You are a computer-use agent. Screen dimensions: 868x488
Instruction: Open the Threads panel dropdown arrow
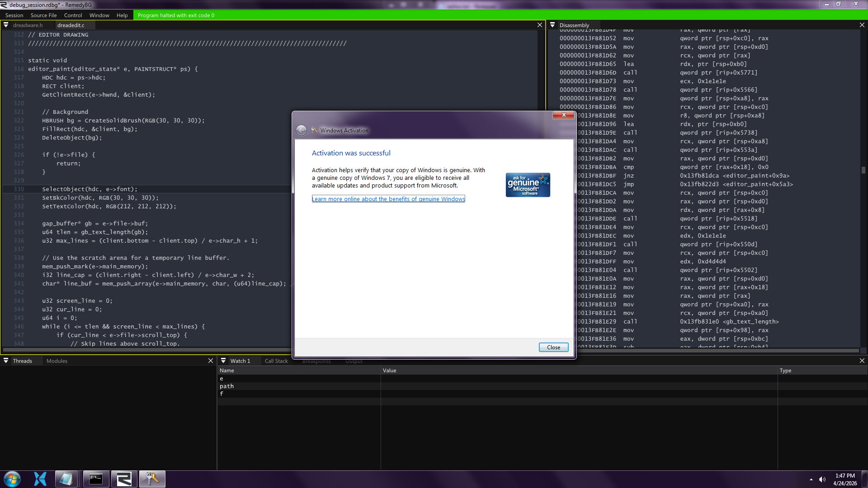pyautogui.click(x=6, y=361)
